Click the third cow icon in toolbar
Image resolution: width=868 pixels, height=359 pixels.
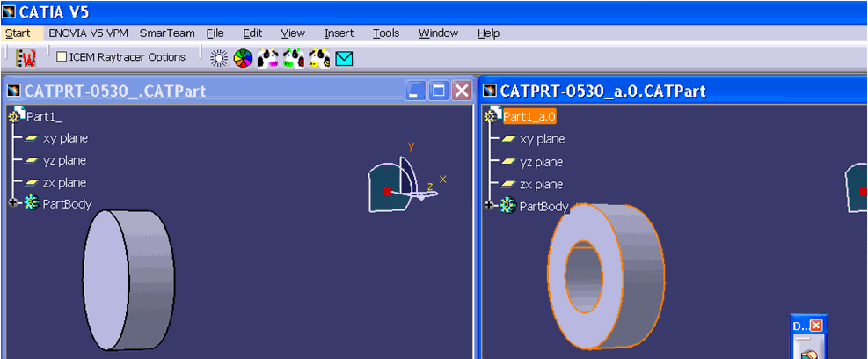(319, 58)
